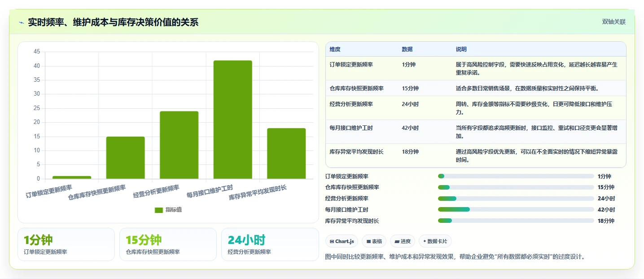Click the lightning icon beside the panel title
Image resolution: width=644 pixels, height=279 pixels.
[x=22, y=22]
